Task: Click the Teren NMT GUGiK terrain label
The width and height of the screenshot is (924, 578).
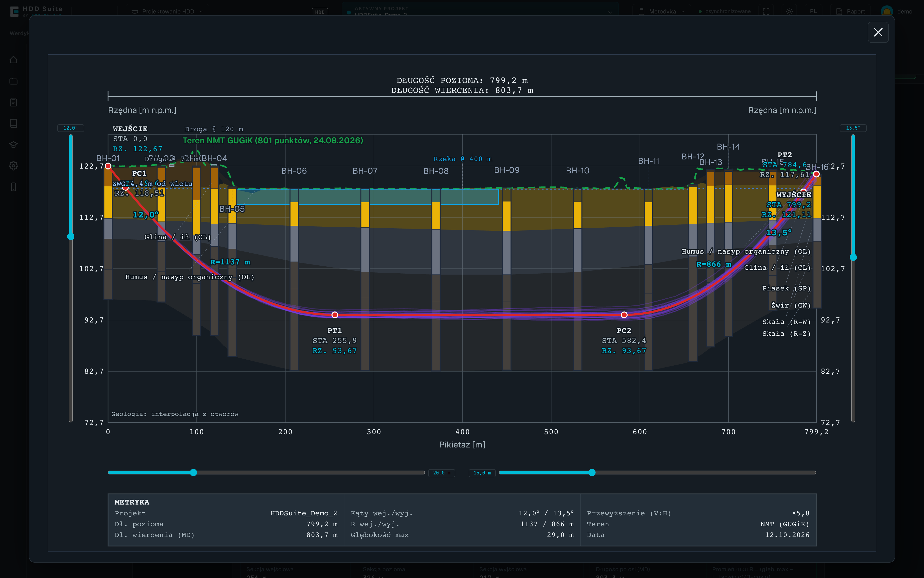Action: [273, 140]
